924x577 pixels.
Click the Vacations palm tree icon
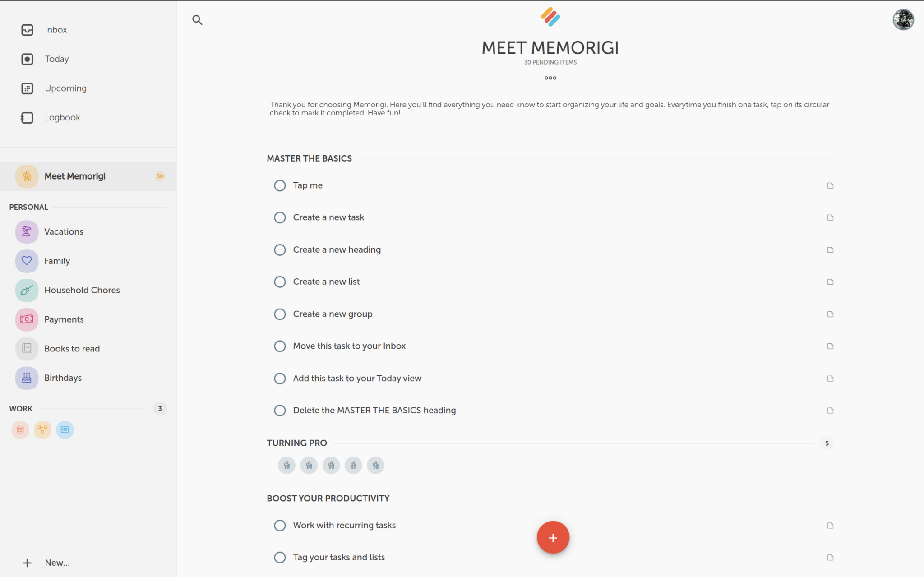(27, 232)
